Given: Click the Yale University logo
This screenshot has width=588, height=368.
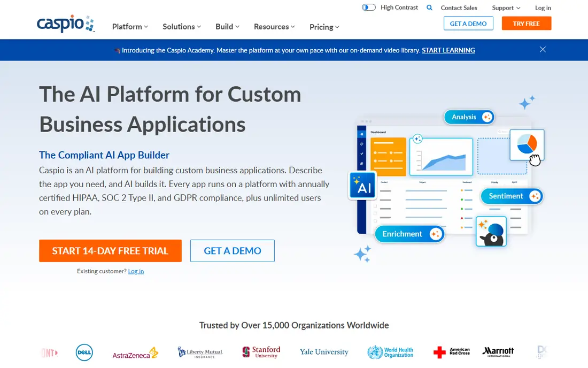Looking at the screenshot, I should click(x=324, y=352).
